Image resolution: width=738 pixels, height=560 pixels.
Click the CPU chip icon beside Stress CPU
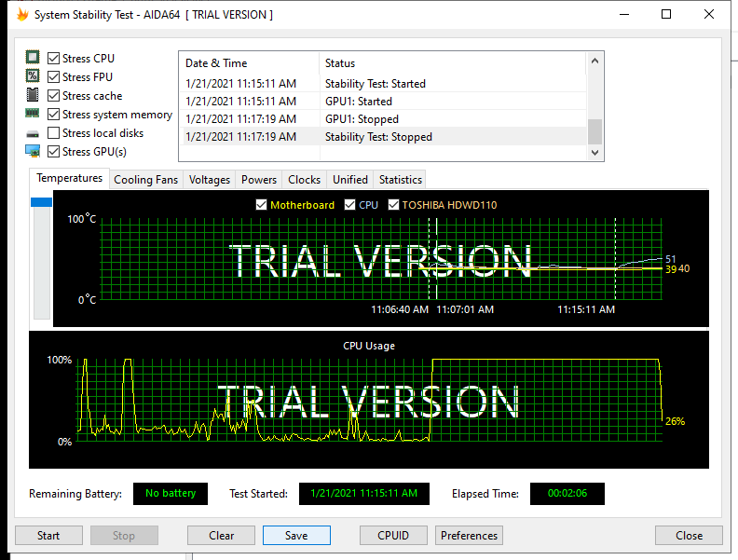coord(33,58)
